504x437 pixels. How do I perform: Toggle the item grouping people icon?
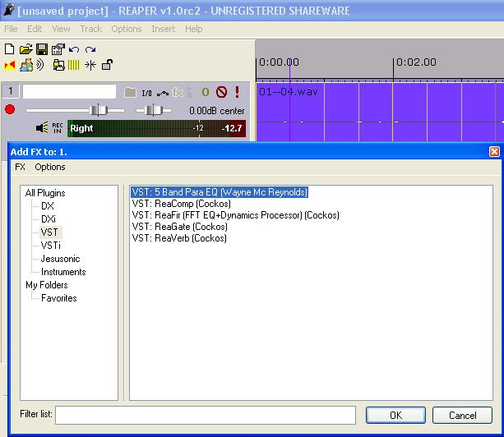(x=26, y=65)
